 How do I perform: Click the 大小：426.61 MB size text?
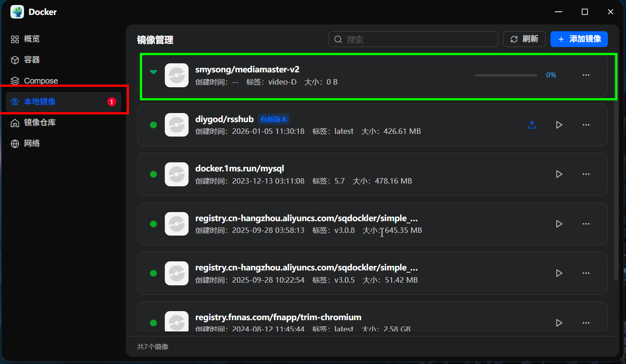tap(391, 131)
